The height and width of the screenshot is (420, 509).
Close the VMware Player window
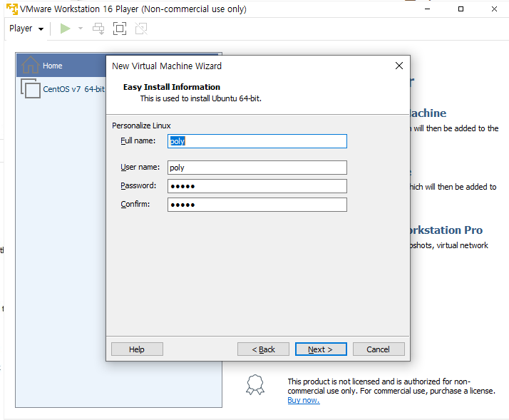click(x=494, y=9)
